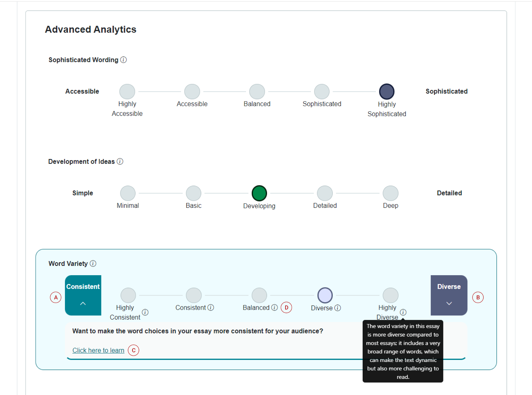Click info icon beside Highly Consistent label
The height and width of the screenshot is (395, 532).
[x=145, y=312]
